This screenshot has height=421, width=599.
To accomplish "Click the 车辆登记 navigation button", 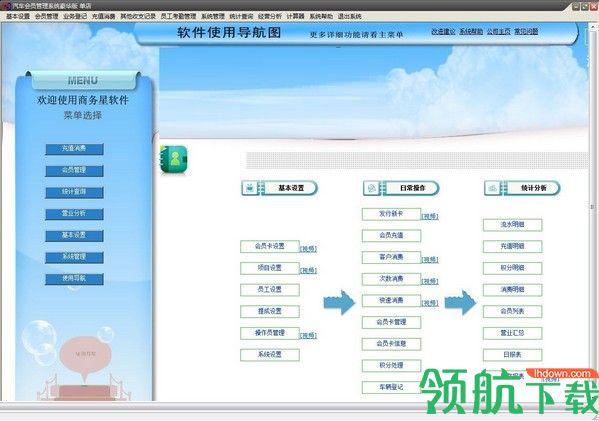I will [391, 387].
